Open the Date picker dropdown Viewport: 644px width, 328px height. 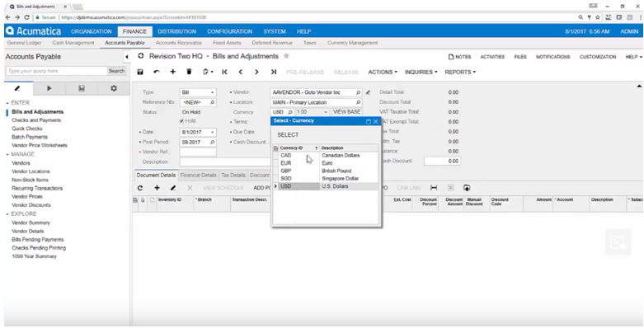(x=213, y=132)
